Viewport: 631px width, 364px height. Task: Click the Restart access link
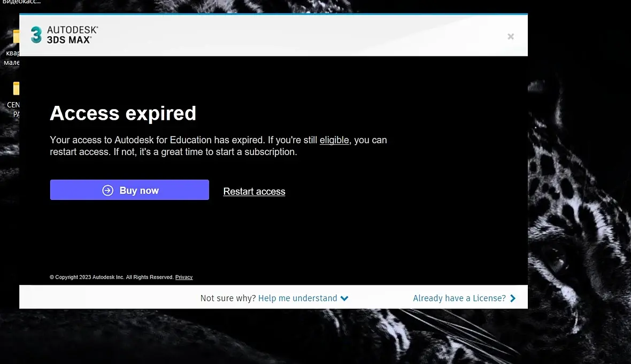click(255, 191)
